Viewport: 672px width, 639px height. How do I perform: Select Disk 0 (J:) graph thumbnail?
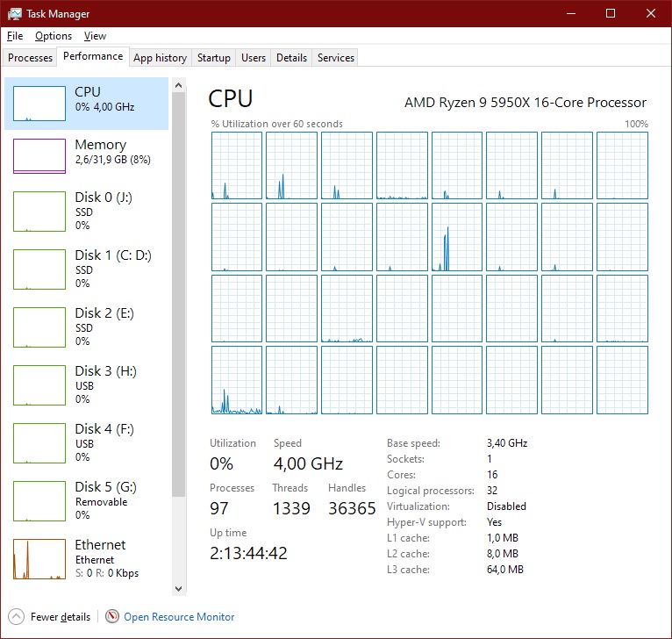click(39, 212)
